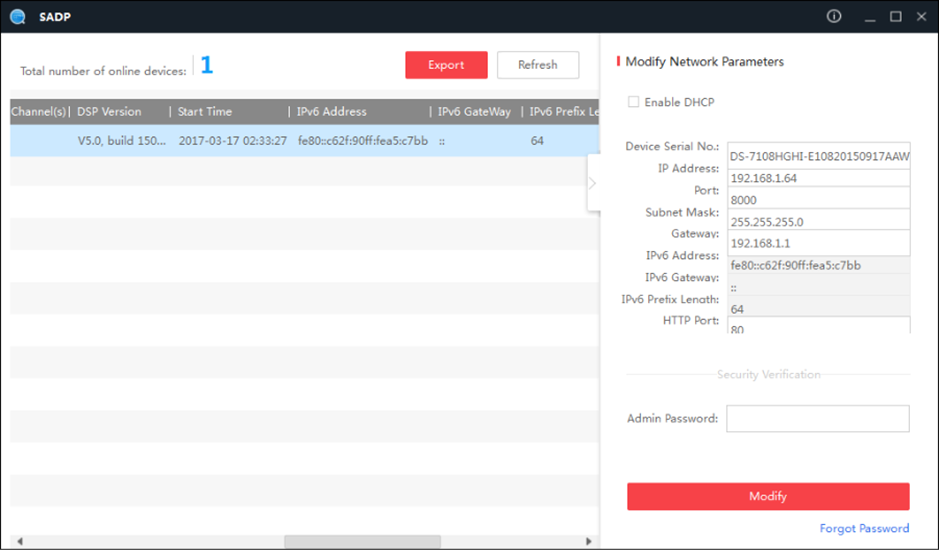This screenshot has height=550, width=939.
Task: Minimize the SADP window
Action: 869,16
